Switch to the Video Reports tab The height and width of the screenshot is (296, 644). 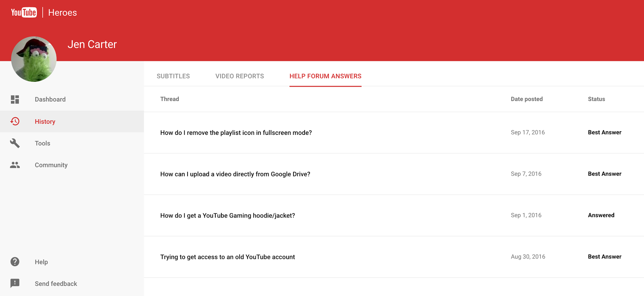coord(239,76)
